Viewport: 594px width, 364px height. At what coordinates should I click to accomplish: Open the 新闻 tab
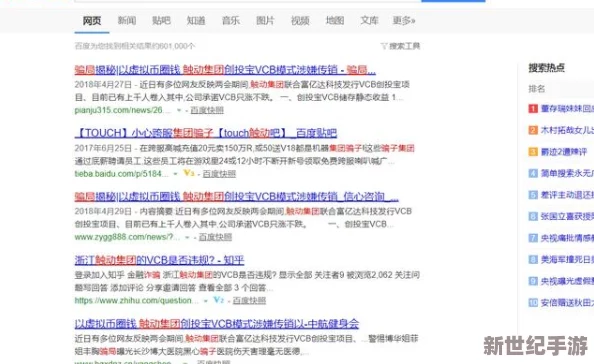click(127, 20)
